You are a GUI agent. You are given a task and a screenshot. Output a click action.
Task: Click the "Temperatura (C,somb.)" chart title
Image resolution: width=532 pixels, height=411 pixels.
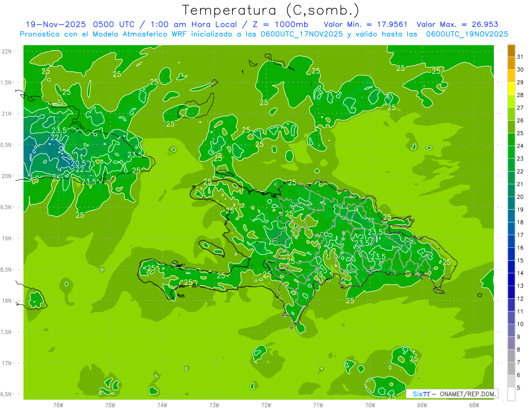click(x=271, y=10)
